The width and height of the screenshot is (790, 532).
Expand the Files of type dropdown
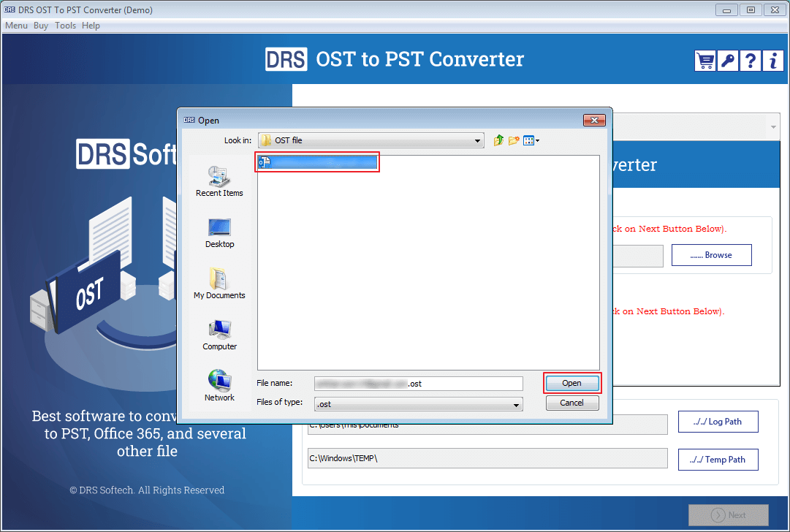[516, 405]
